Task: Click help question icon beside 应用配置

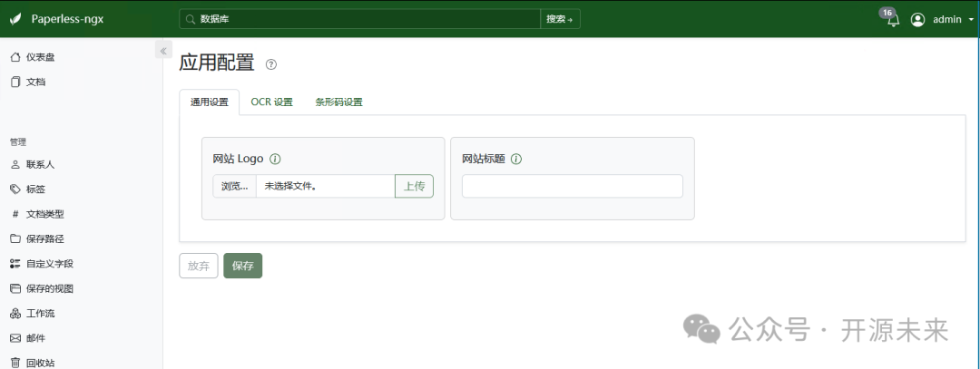Action: pos(271,64)
